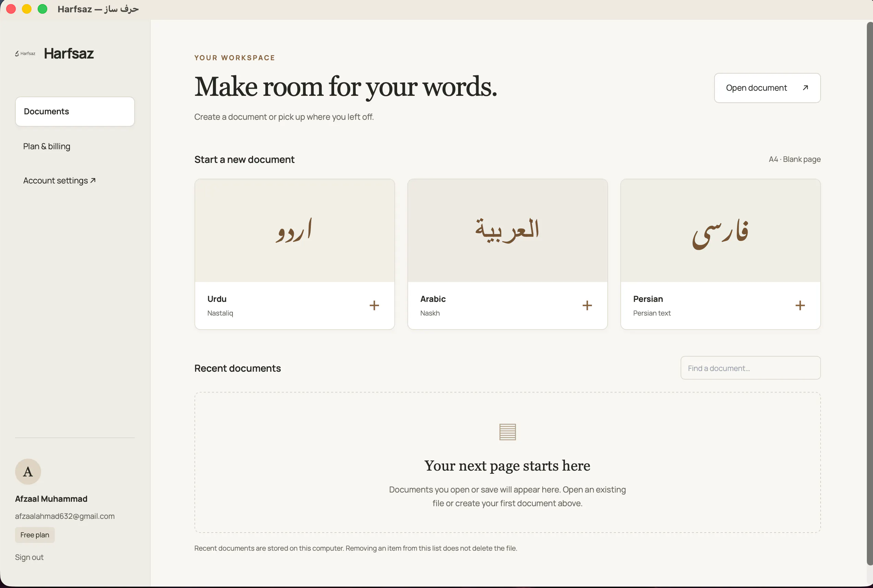Go to Plan & billing
Screen dimensions: 873x588
(x=47, y=146)
